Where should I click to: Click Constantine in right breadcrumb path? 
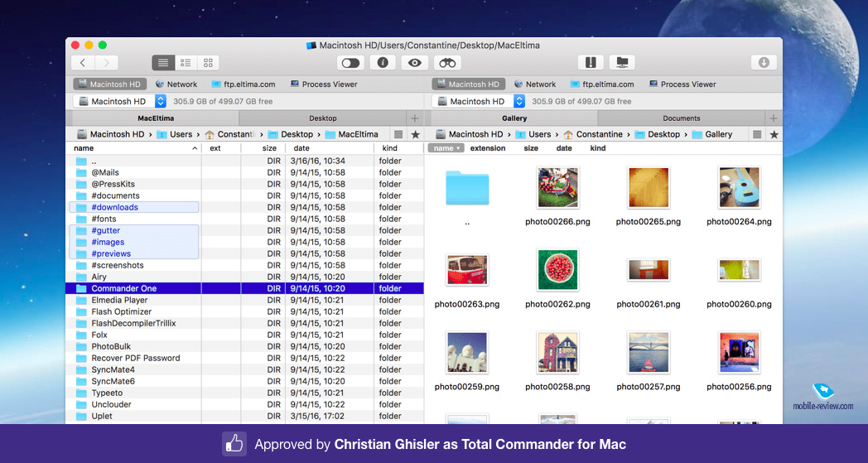tap(593, 134)
